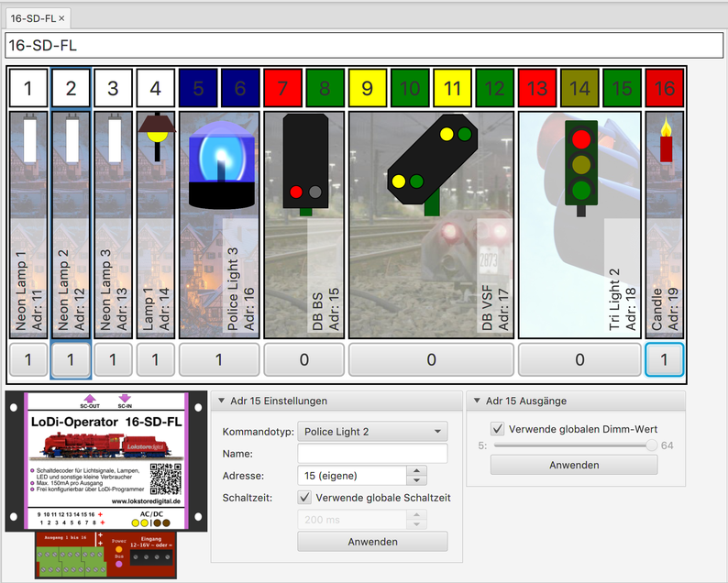The height and width of the screenshot is (583, 728).
Task: Select yellow output 11 box
Action: coord(452,88)
